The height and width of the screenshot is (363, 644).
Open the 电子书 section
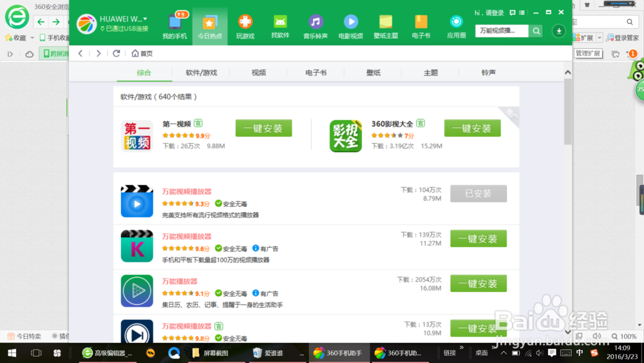pos(421,26)
